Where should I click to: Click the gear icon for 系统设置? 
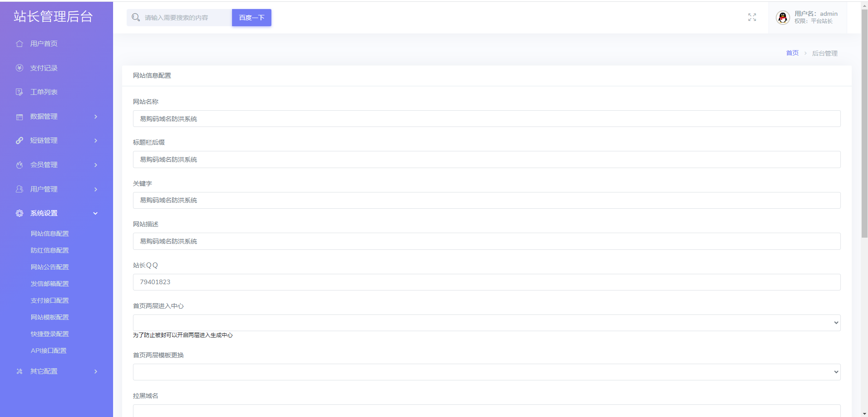tap(19, 213)
